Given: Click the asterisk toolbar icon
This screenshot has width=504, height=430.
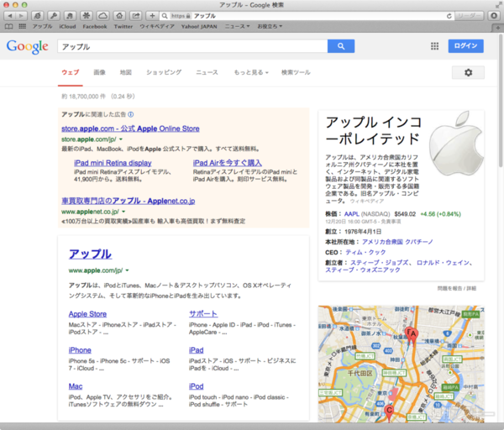Looking at the screenshot, I should (x=87, y=16).
